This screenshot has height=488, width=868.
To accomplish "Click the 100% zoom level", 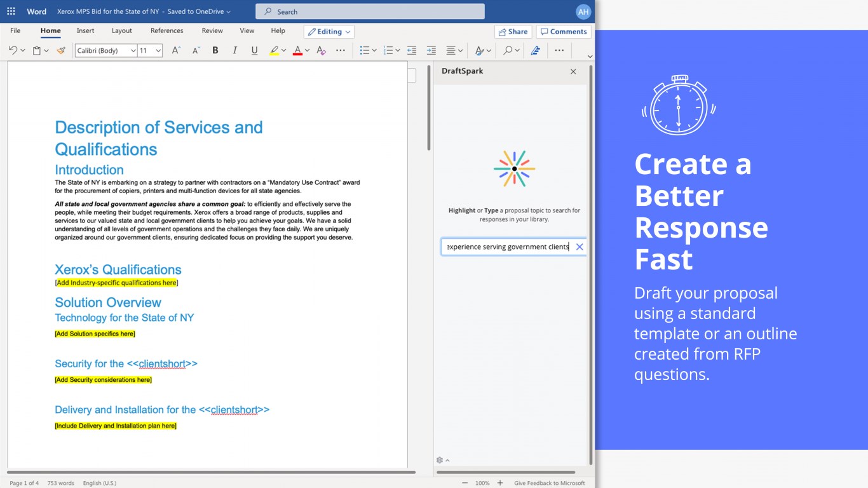I will 482,483.
